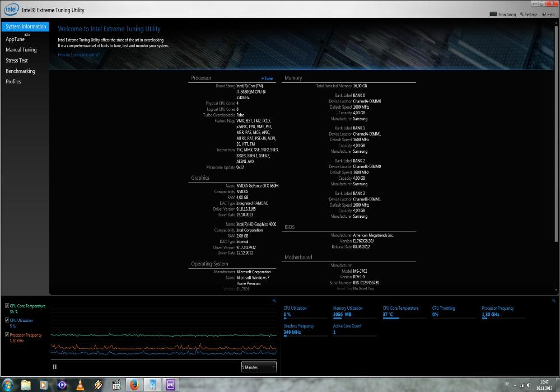Open Winamp from the taskbar
Screen dimensions: 560x392
[x=98, y=385]
